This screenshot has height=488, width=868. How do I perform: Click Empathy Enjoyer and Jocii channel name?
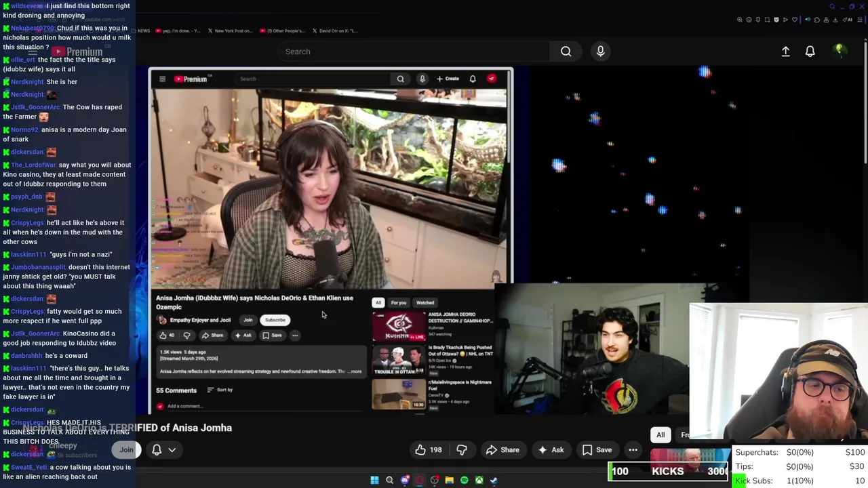[x=200, y=320]
